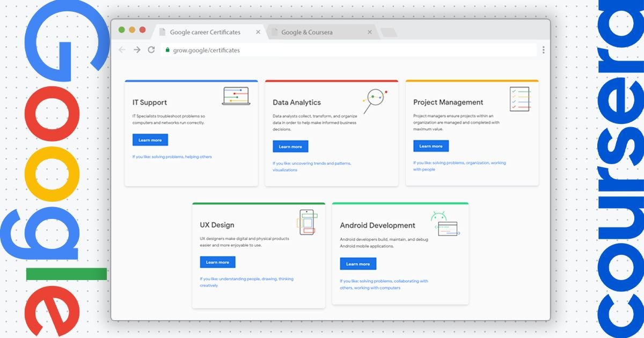Click the address bar showing grow.google/certificates
Viewport: 644px width, 338px height.
coord(349,50)
